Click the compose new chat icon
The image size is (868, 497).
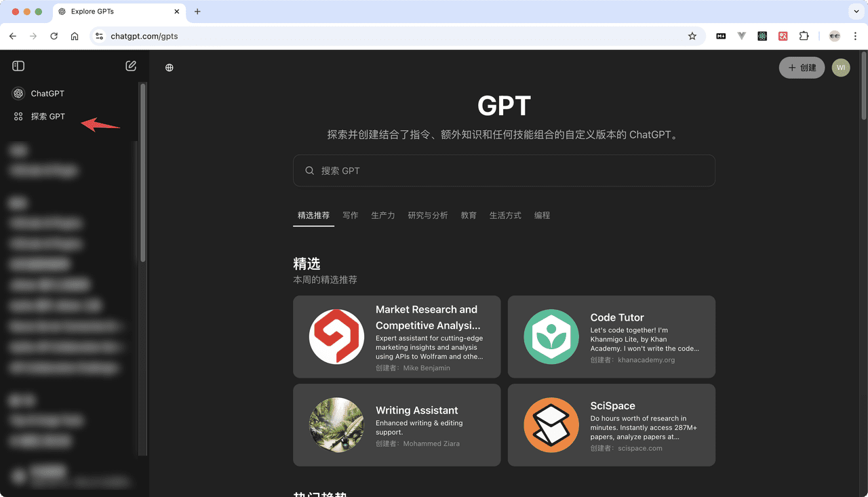130,66
